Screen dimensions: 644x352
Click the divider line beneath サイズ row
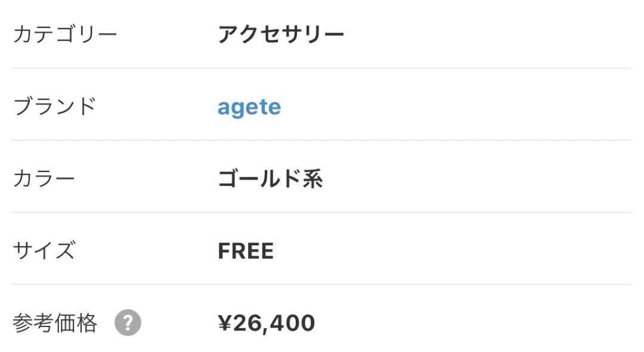click(x=321, y=284)
